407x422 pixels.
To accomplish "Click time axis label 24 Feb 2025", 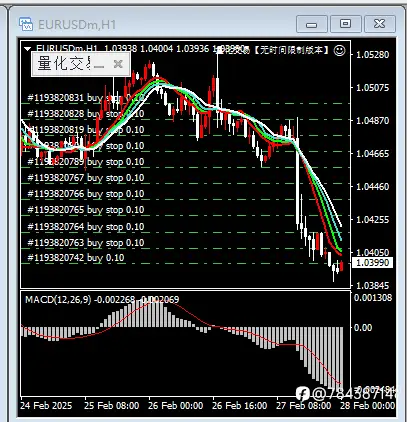I will click(46, 406).
